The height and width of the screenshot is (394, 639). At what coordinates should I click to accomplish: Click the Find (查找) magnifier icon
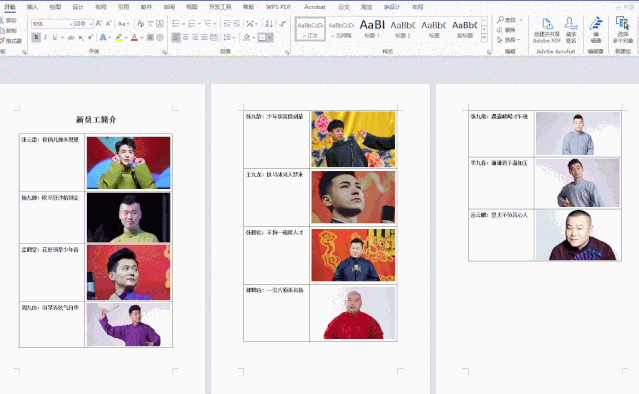[x=500, y=20]
